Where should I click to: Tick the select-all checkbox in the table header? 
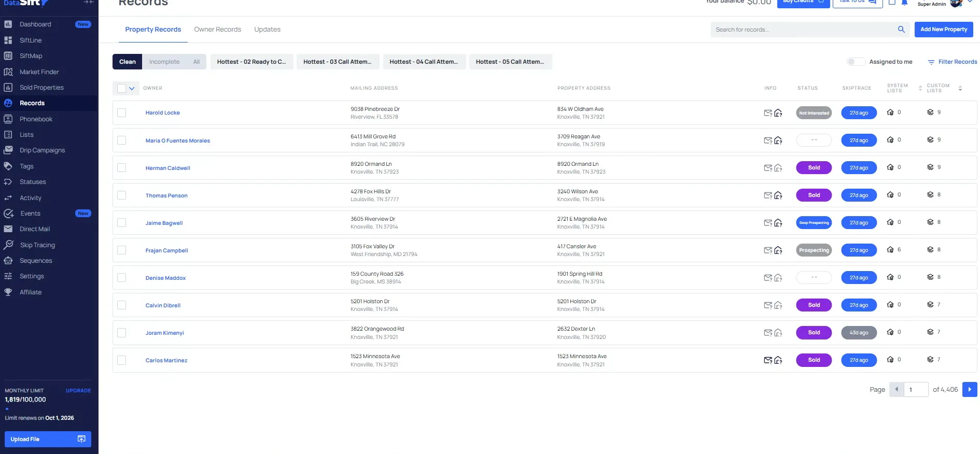coord(121,88)
